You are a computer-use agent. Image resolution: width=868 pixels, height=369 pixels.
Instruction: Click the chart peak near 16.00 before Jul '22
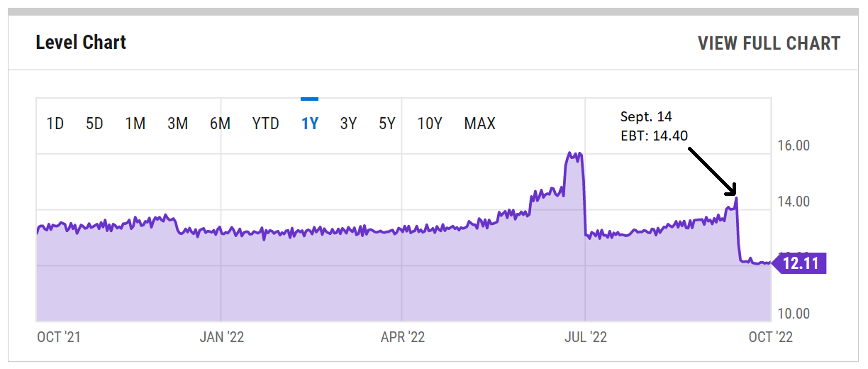[573, 154]
